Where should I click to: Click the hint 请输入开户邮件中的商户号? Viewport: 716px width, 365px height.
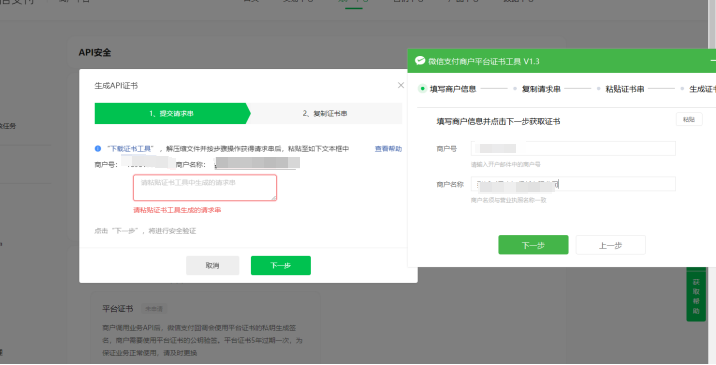pyautogui.click(x=505, y=164)
